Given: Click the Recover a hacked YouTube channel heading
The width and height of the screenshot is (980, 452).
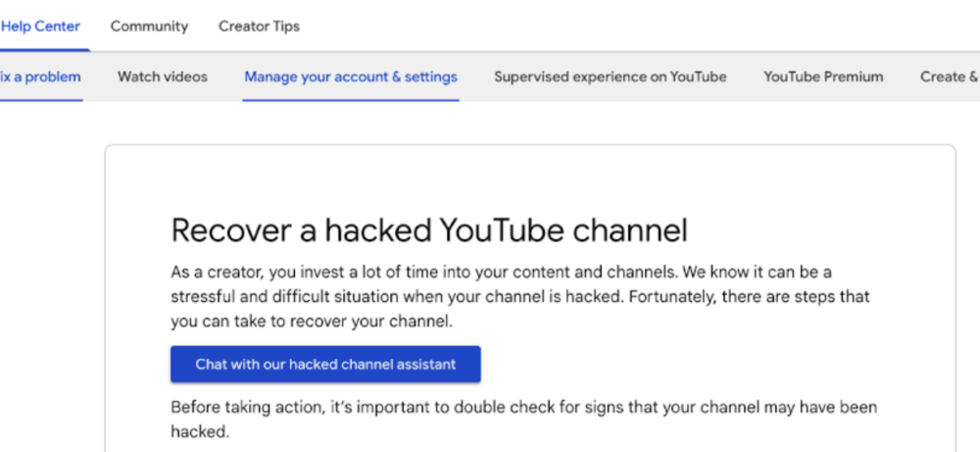Looking at the screenshot, I should (x=429, y=230).
